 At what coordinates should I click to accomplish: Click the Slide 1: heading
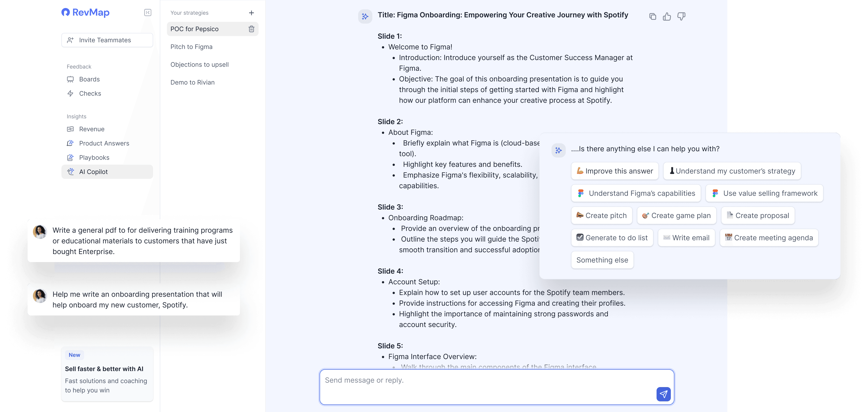coord(389,36)
